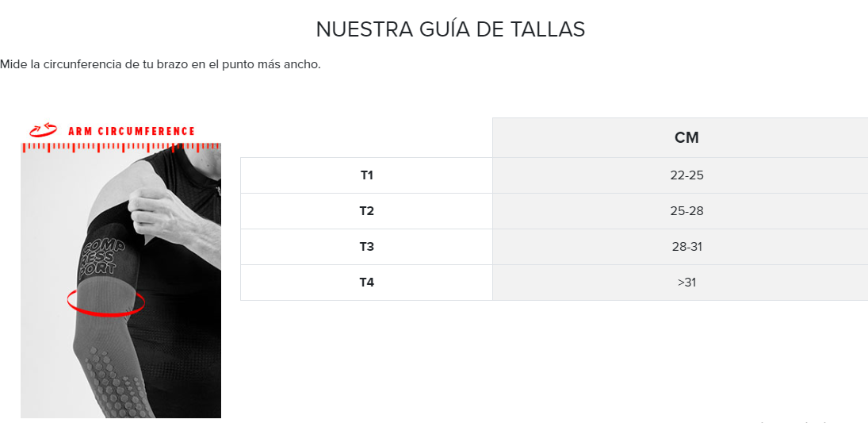The image size is (868, 423).
Task: Click the red ruler tick marks
Action: point(120,148)
